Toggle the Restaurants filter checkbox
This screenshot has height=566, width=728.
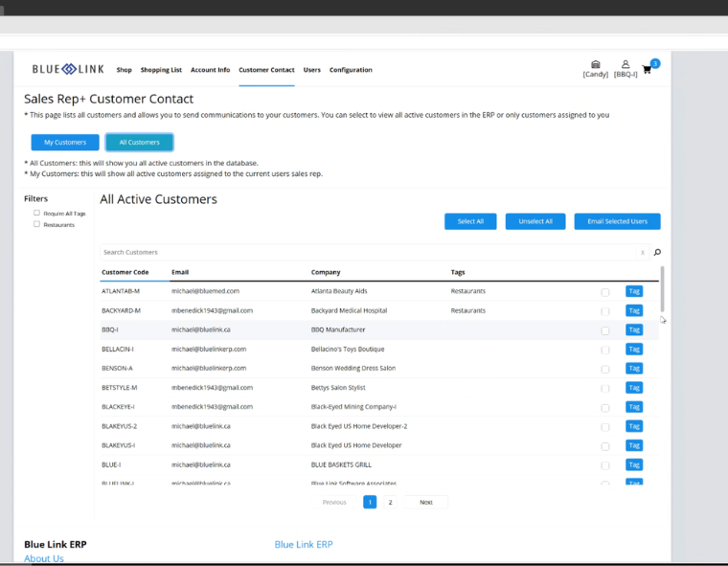(x=36, y=224)
